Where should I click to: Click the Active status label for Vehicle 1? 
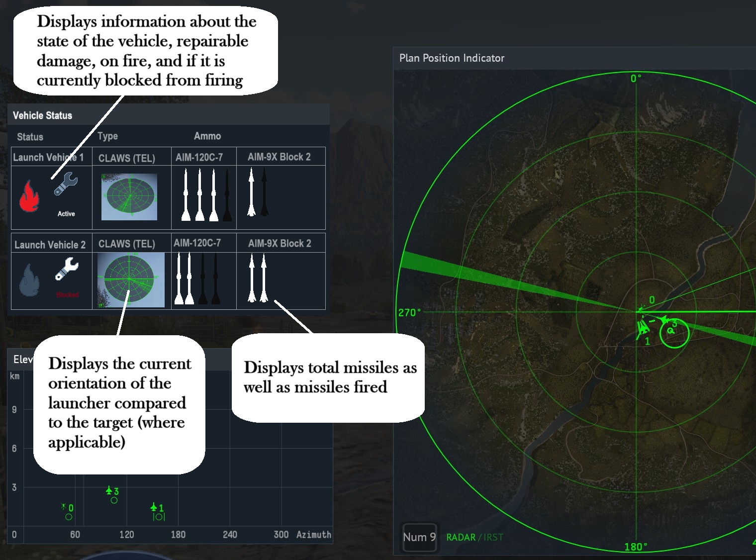pos(66,214)
